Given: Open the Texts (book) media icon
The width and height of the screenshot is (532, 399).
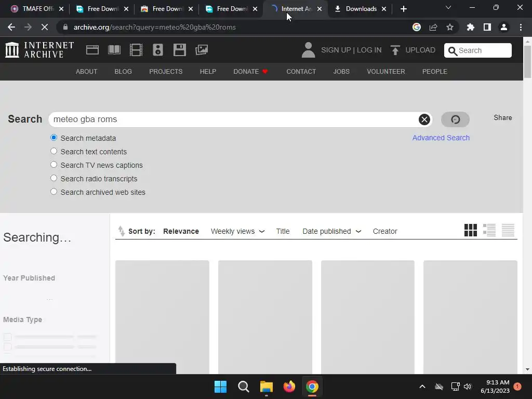Looking at the screenshot, I should 114,50.
